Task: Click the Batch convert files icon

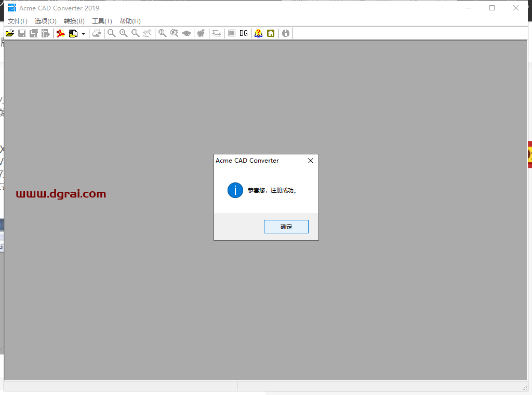Action: point(73,33)
